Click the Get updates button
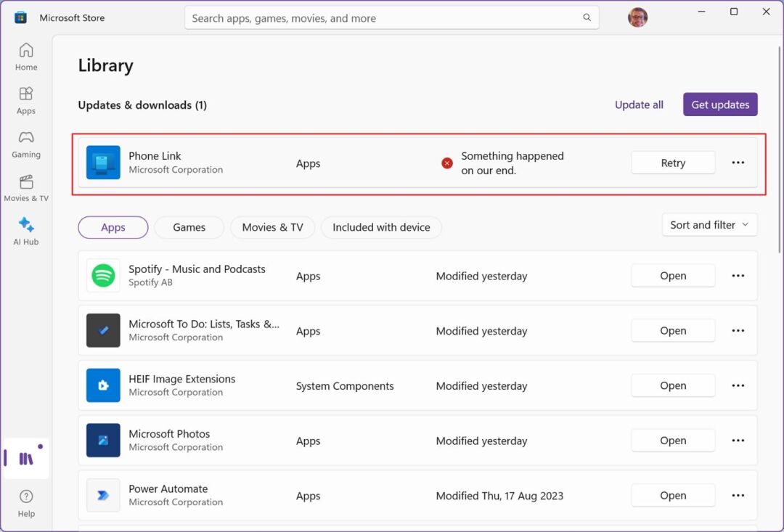Viewport: 784px width, 532px height. point(720,105)
